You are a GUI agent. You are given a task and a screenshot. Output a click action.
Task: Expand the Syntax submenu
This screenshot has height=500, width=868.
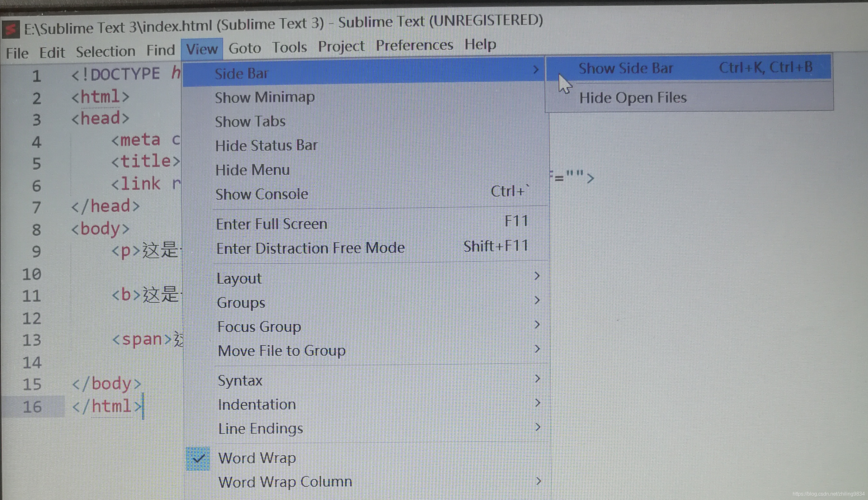click(x=368, y=380)
